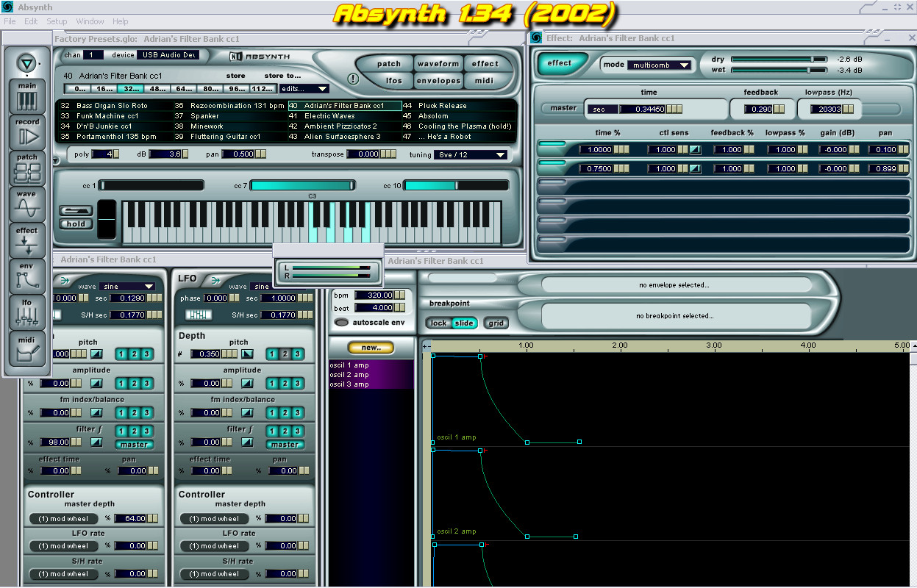Image resolution: width=917 pixels, height=588 pixels.
Task: Open the main keyboard window from sidebar
Action: (x=27, y=96)
